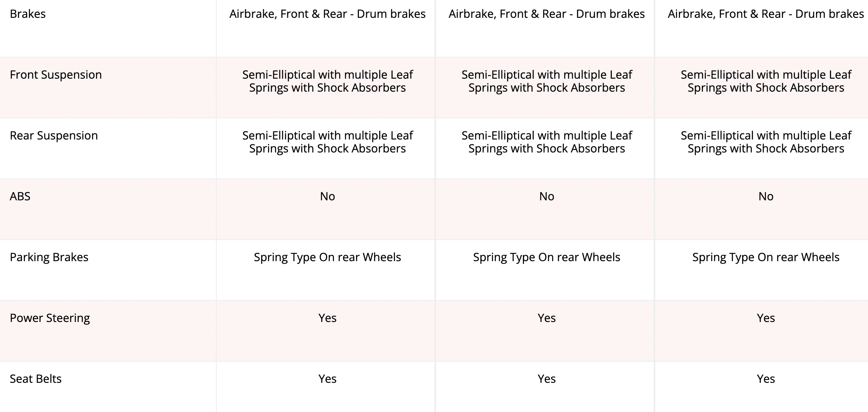Select second column Rear Suspension value
Image resolution: width=868 pixels, height=412 pixels.
[546, 142]
